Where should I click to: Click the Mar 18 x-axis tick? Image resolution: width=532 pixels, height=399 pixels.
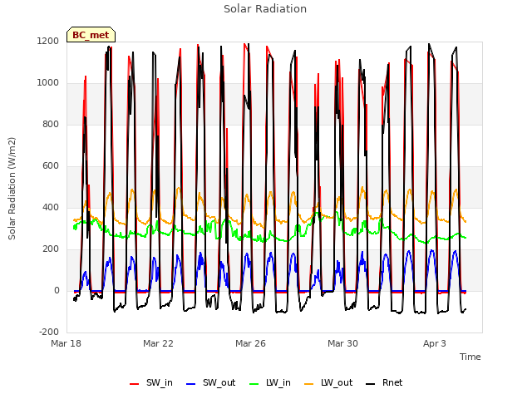point(66,343)
